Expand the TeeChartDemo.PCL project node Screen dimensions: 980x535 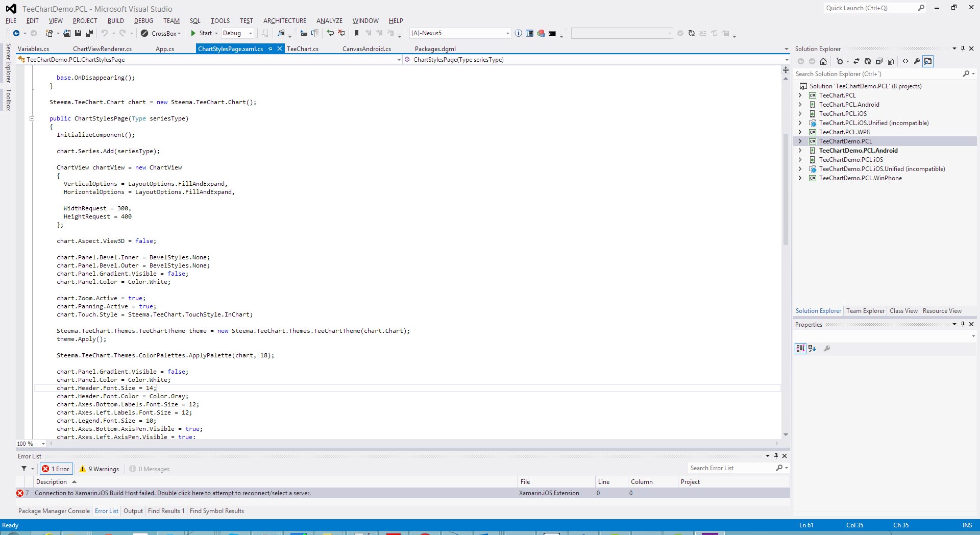[x=800, y=141]
